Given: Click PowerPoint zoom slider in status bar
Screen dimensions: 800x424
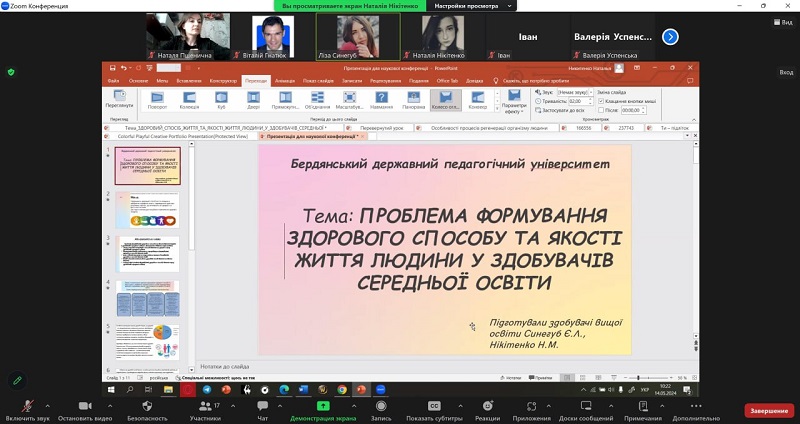Looking at the screenshot, I should pyautogui.click(x=648, y=378).
